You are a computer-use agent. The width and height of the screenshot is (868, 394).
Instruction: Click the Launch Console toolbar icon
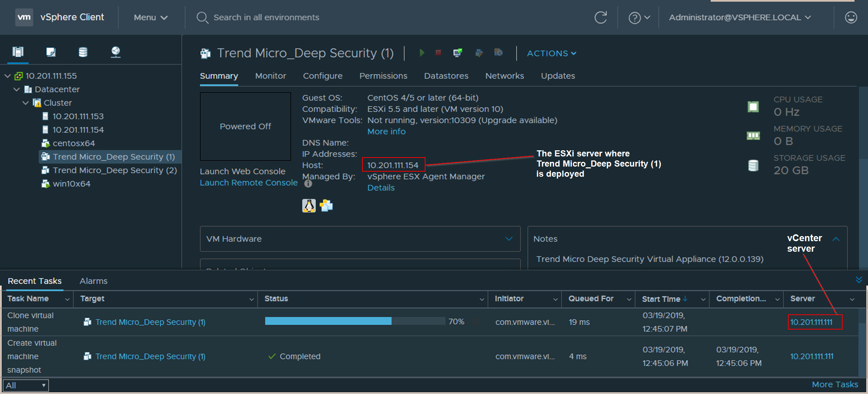[458, 53]
